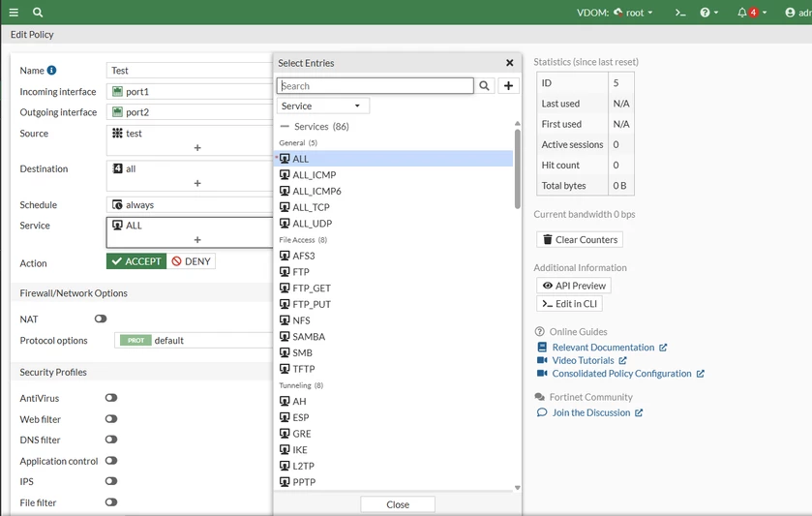Click the plus under Service ALL

pos(197,239)
